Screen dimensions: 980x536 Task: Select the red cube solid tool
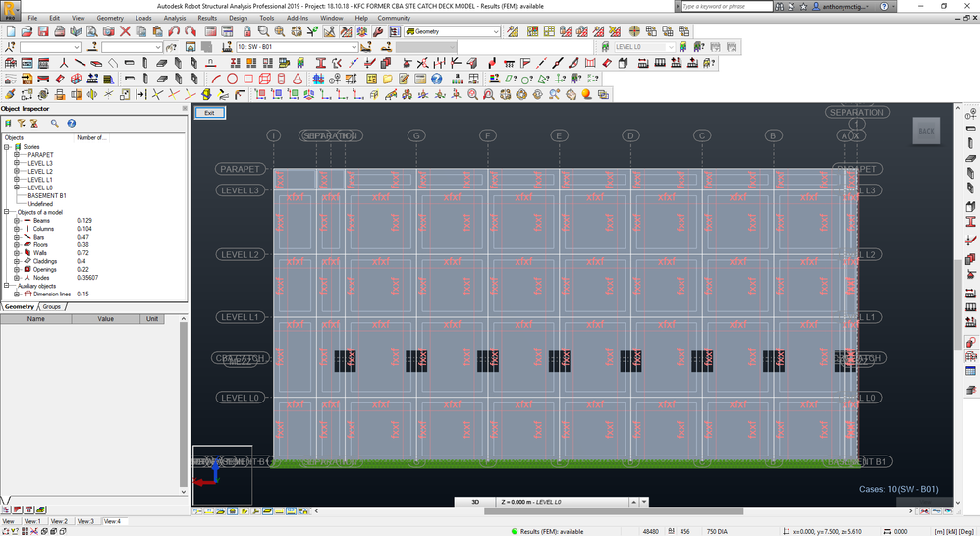264,79
